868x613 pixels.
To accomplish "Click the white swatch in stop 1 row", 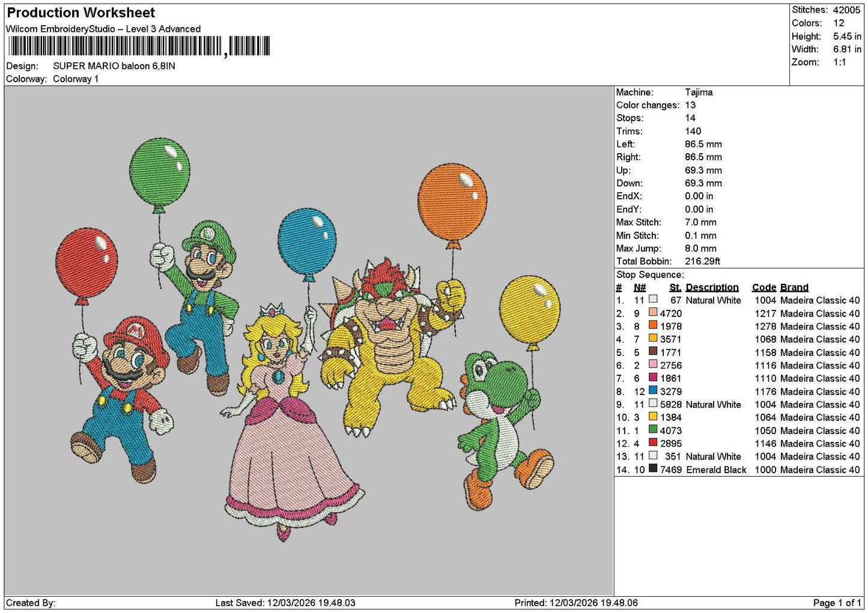I will [653, 299].
